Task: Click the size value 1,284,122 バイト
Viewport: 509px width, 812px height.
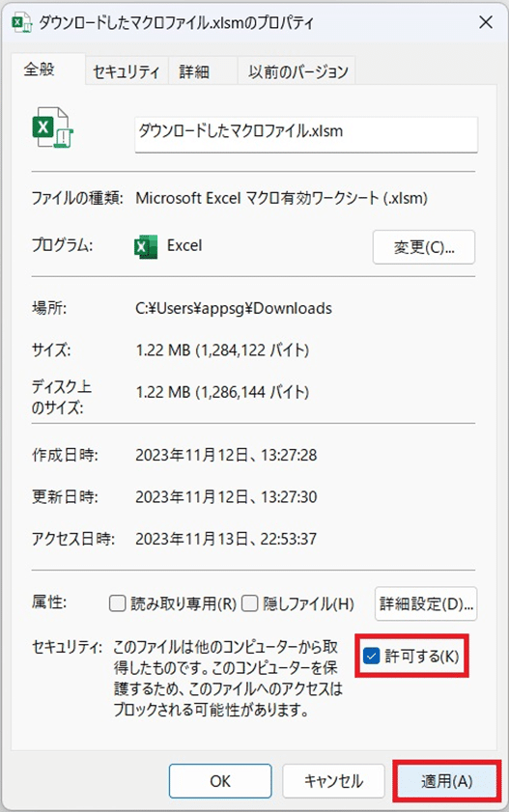Action: coord(222,350)
